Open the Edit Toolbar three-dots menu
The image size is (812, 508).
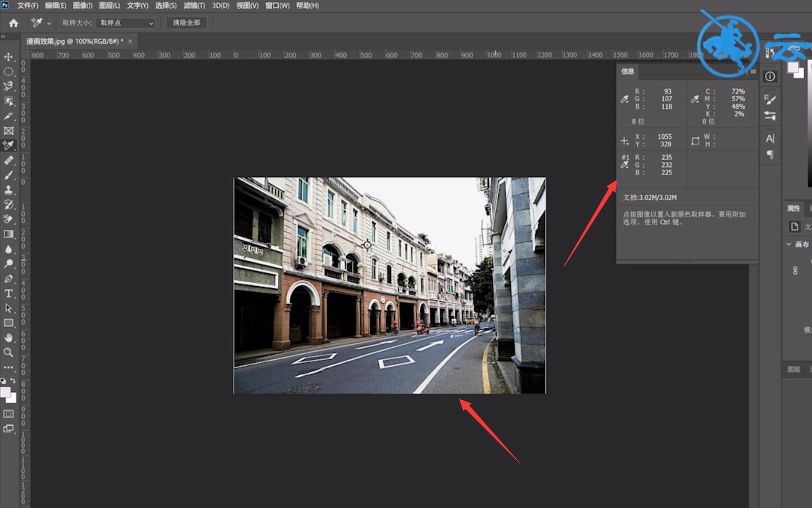pyautogui.click(x=9, y=367)
